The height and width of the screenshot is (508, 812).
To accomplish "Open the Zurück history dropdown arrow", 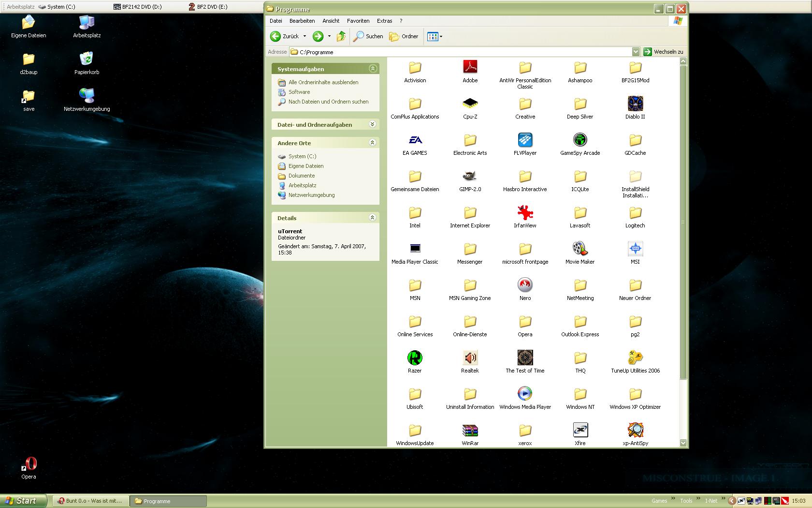I will [304, 36].
